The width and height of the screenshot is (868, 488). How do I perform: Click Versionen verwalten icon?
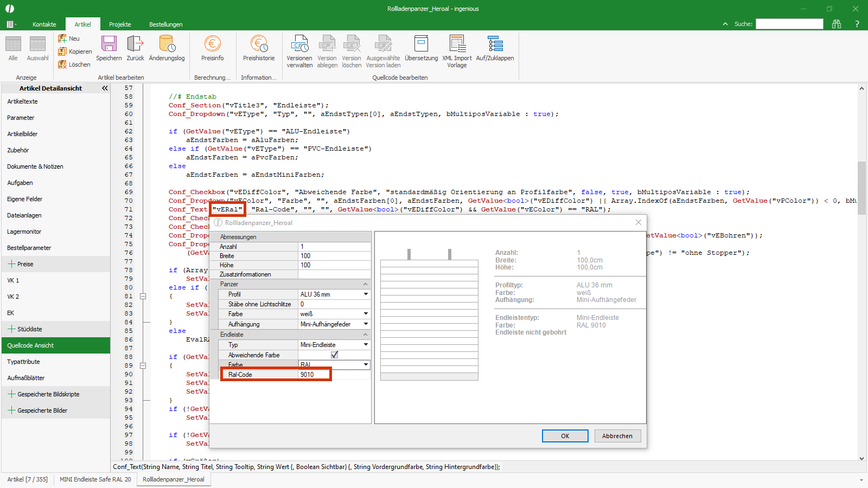point(299,44)
